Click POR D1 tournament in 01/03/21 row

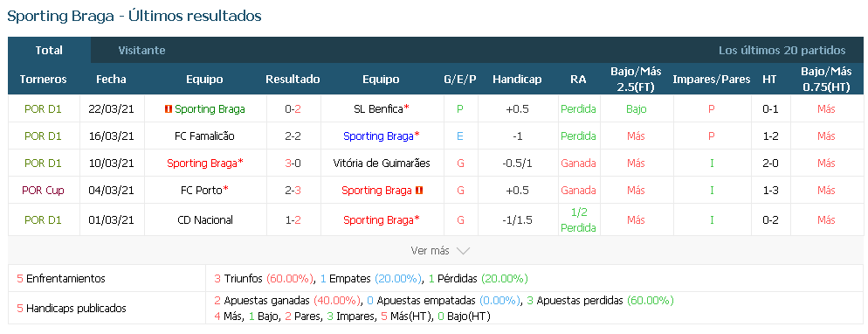tap(43, 219)
